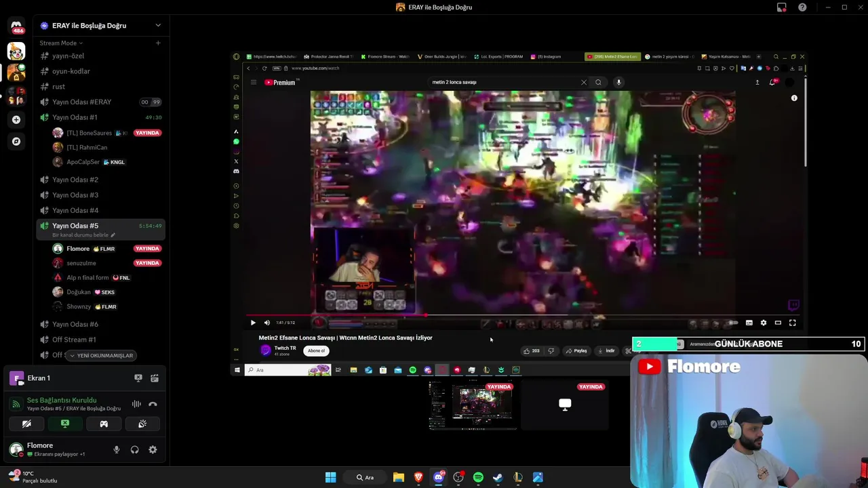Viewport: 868px width, 488px height.
Task: Switch to Flomore Stream browser tab
Action: 385,57
